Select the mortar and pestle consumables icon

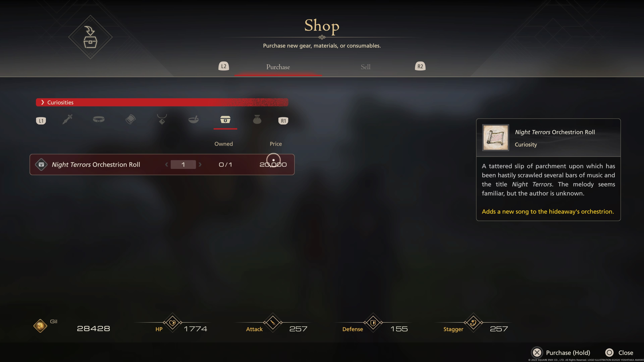pos(194,119)
